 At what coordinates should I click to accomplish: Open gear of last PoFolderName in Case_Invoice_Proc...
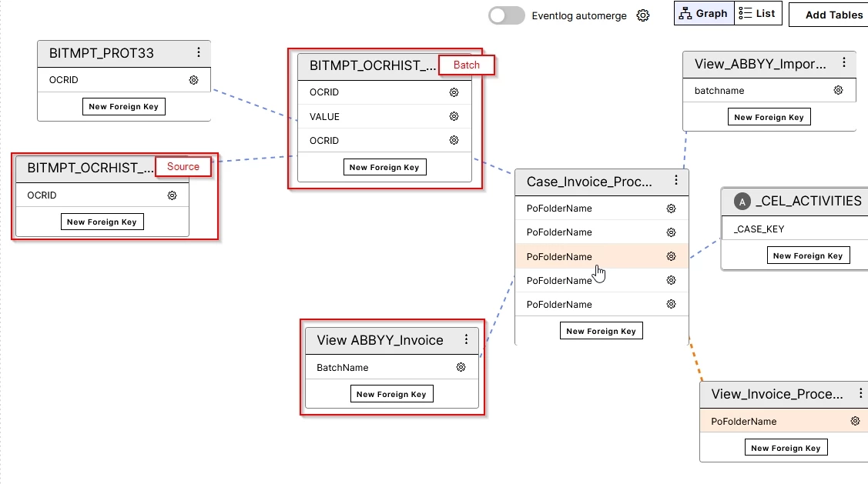[x=671, y=304]
